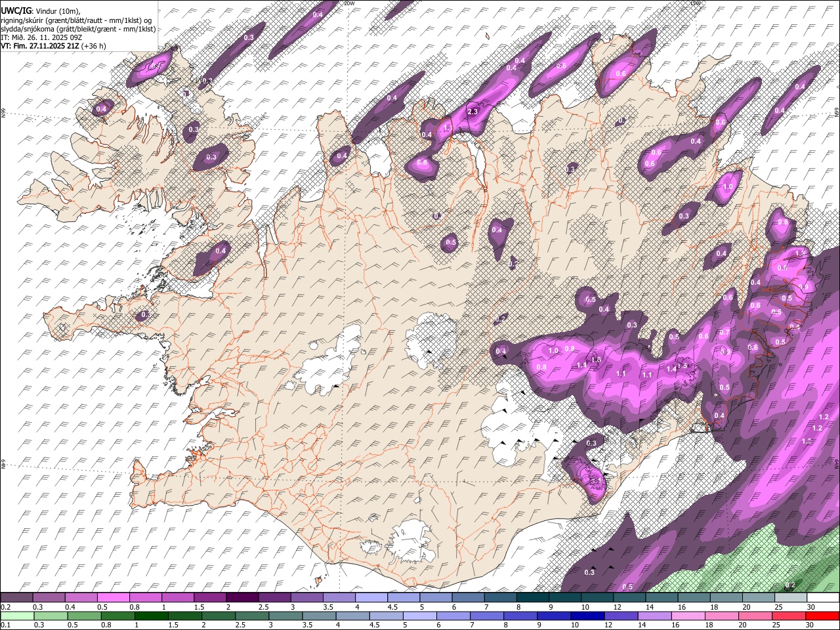This screenshot has width=840, height=630.
Task: Select the medium green 0.5 swatch, lower legend row
Action: point(85,616)
